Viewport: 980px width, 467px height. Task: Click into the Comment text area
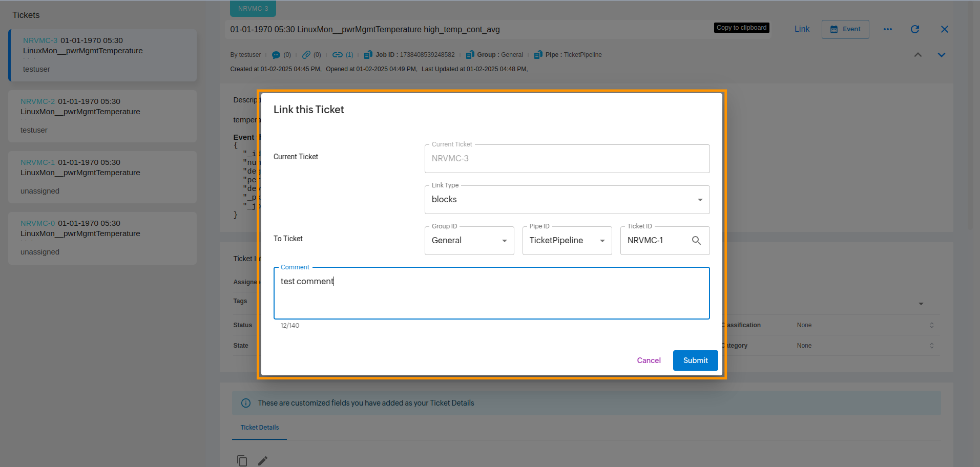coord(492,293)
